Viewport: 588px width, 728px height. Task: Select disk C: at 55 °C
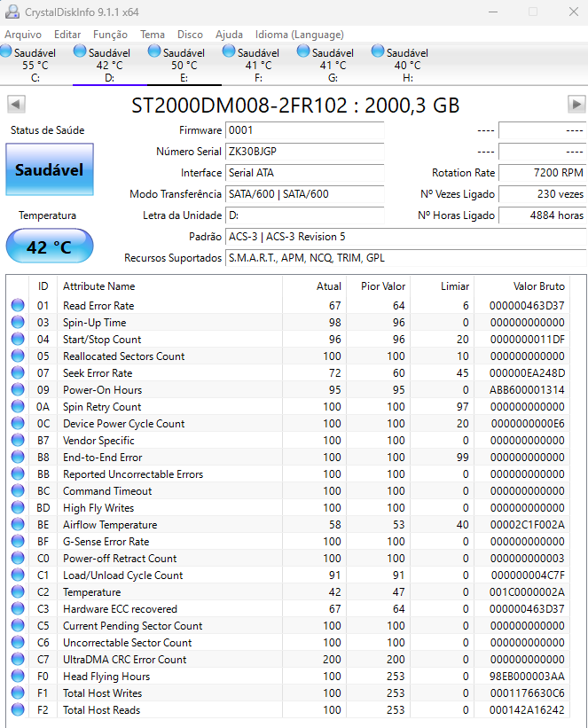35,65
